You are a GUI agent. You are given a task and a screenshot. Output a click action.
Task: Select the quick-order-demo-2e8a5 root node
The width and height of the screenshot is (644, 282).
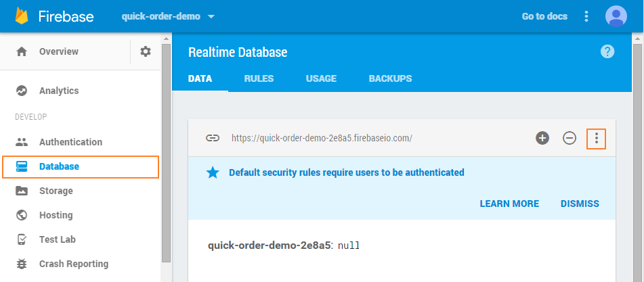269,245
